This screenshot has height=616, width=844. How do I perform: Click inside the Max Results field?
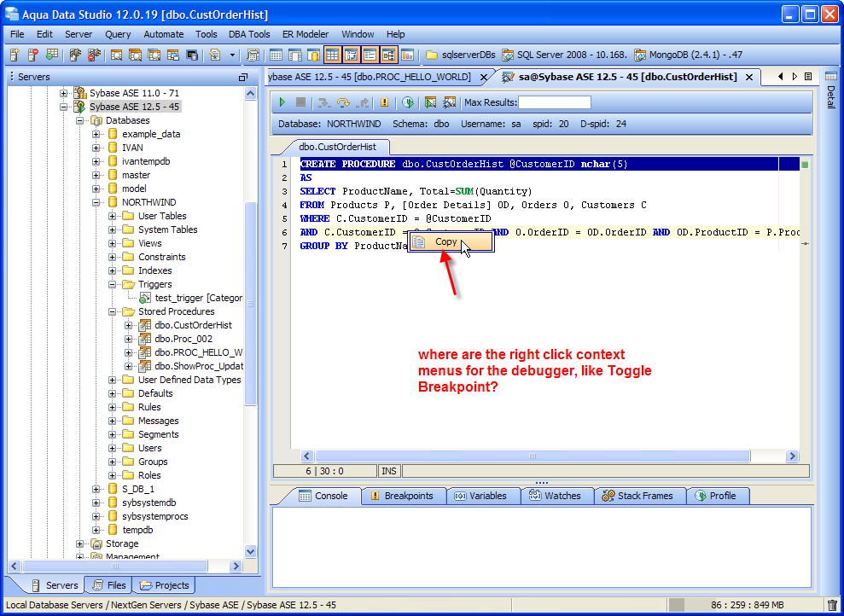555,102
